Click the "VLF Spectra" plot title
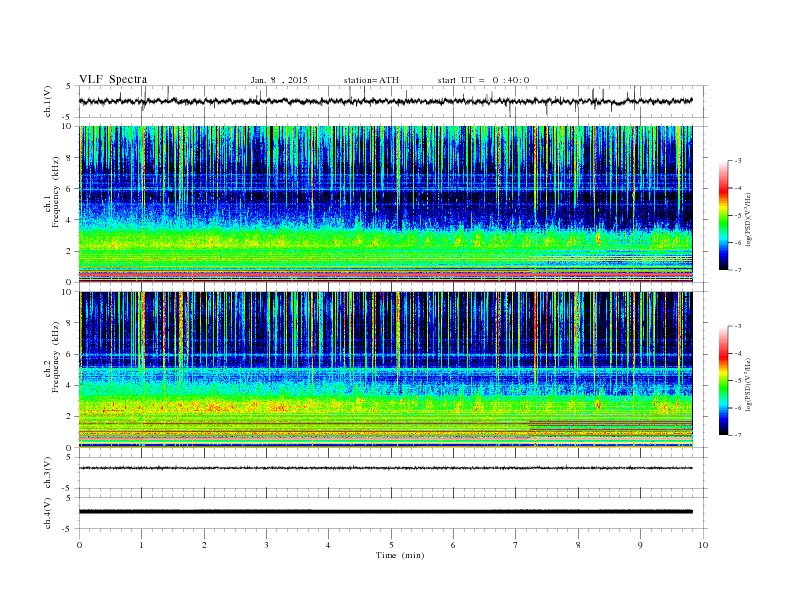This screenshot has height=612, width=792. tap(113, 79)
